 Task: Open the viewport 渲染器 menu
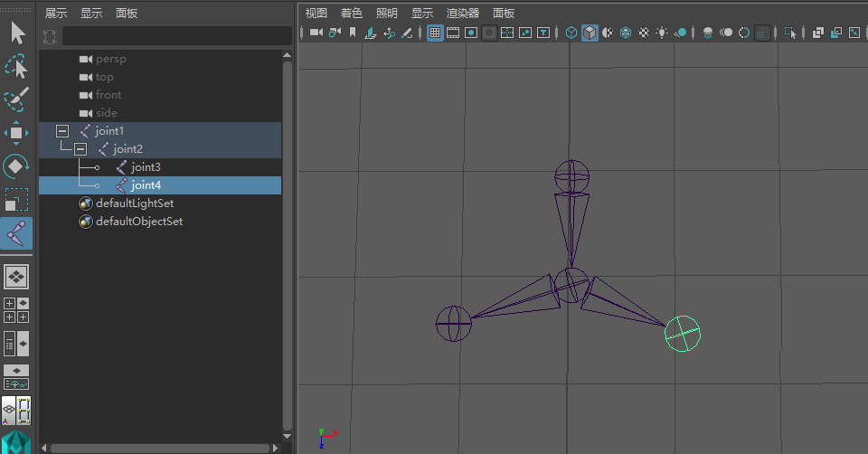tap(463, 14)
